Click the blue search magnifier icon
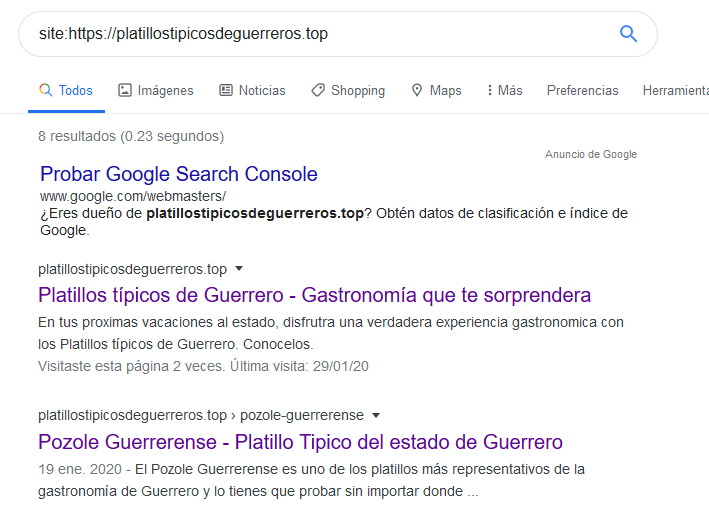This screenshot has width=709, height=523. [x=628, y=33]
